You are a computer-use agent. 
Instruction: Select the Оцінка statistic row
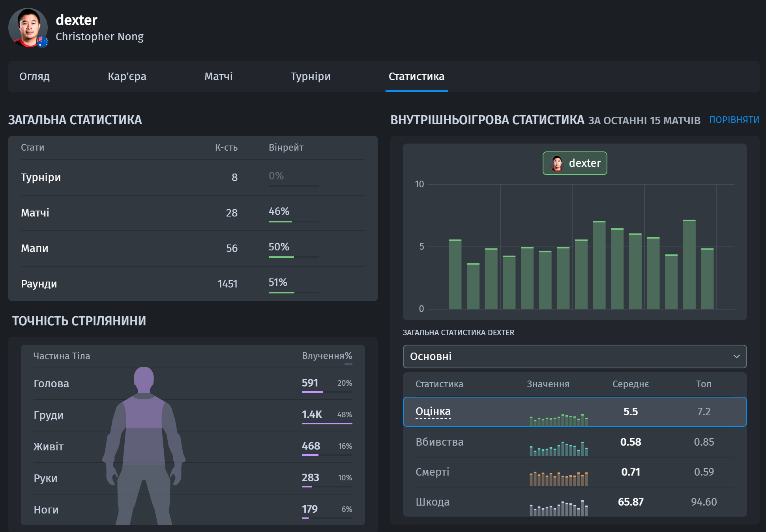pyautogui.click(x=575, y=412)
